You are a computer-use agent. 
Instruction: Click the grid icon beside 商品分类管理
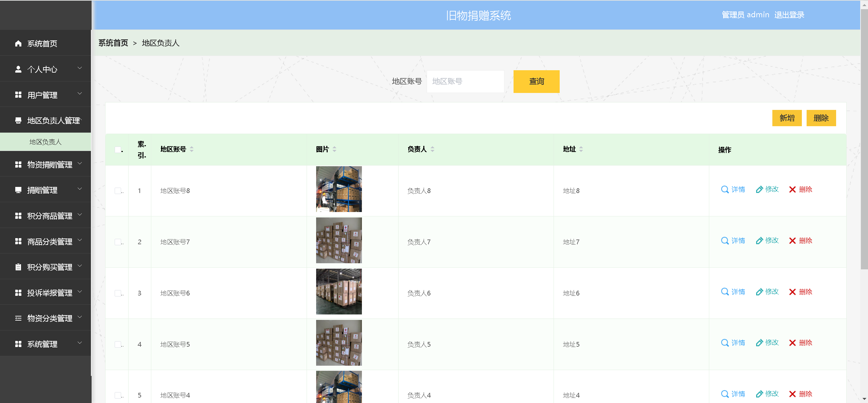18,241
